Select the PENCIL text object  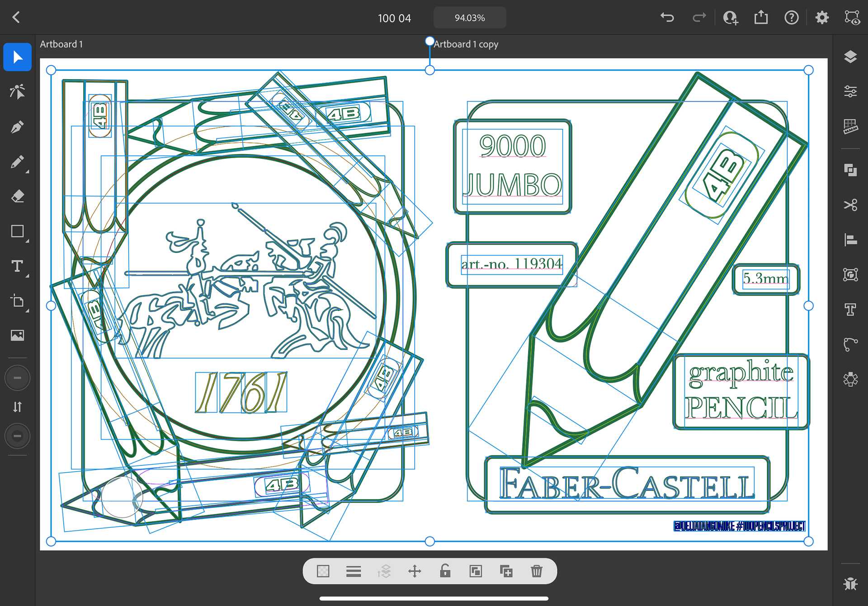[741, 408]
